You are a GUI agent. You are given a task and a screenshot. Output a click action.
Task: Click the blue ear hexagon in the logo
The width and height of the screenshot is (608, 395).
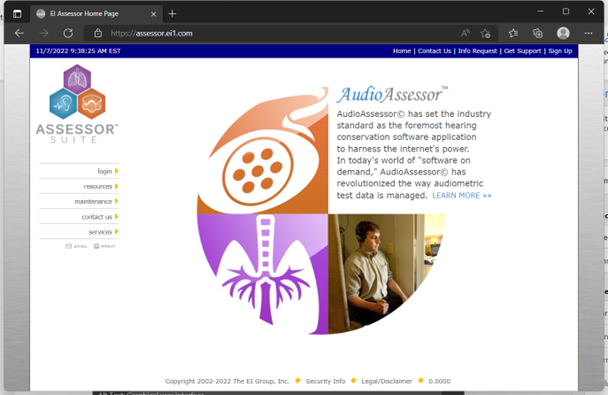63,103
